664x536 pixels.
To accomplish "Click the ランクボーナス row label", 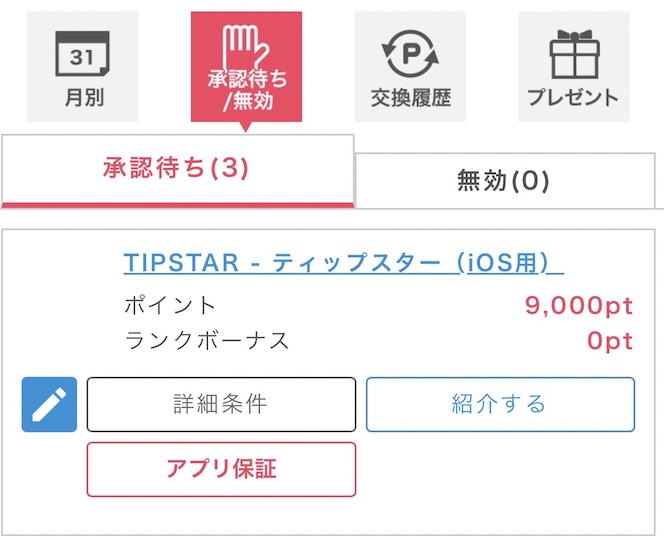I will tap(207, 341).
